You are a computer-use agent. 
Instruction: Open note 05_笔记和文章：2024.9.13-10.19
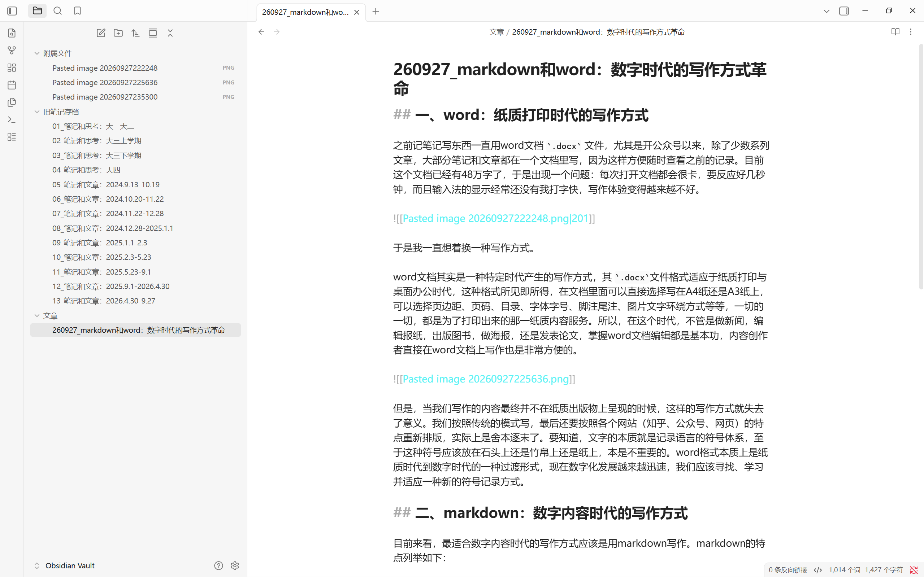[x=135, y=185]
